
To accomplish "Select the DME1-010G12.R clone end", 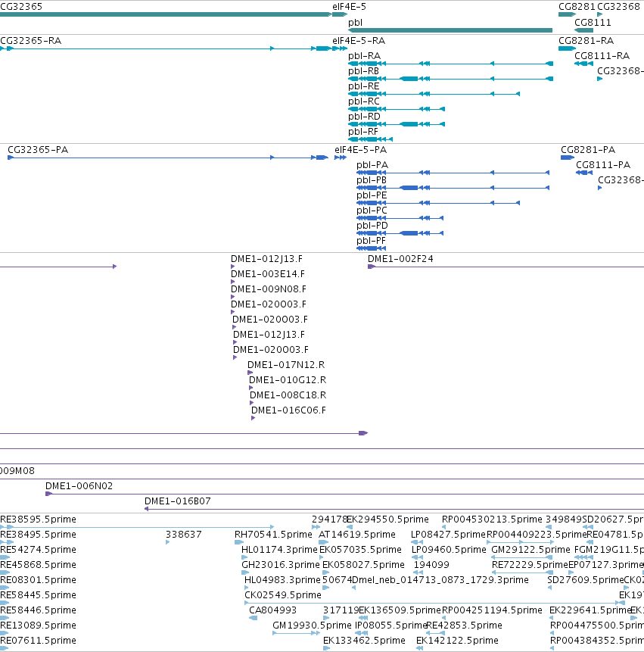I will tap(251, 388).
